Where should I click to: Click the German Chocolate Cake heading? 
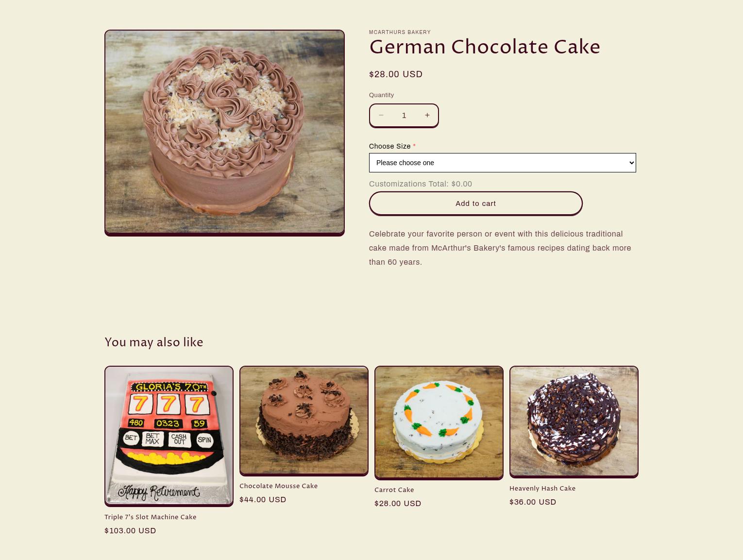tap(485, 48)
